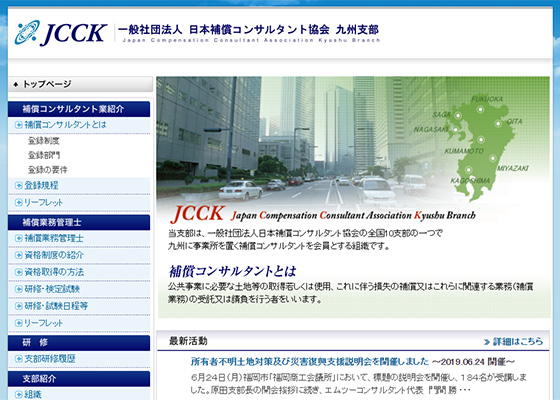Screen dimensions: 560x400
Task: Click the Fukuoka marker on Kyushu map
Action: coord(480,109)
